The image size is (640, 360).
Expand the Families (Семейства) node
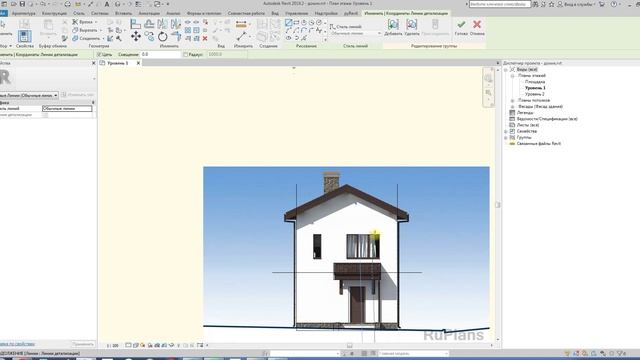tap(506, 131)
